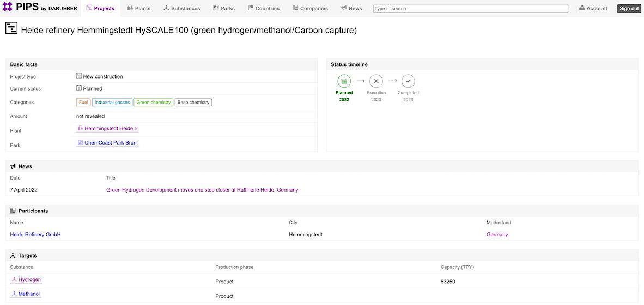Viewport: 644px width, 305px height.
Task: Open the Projects tab
Action: (100, 8)
